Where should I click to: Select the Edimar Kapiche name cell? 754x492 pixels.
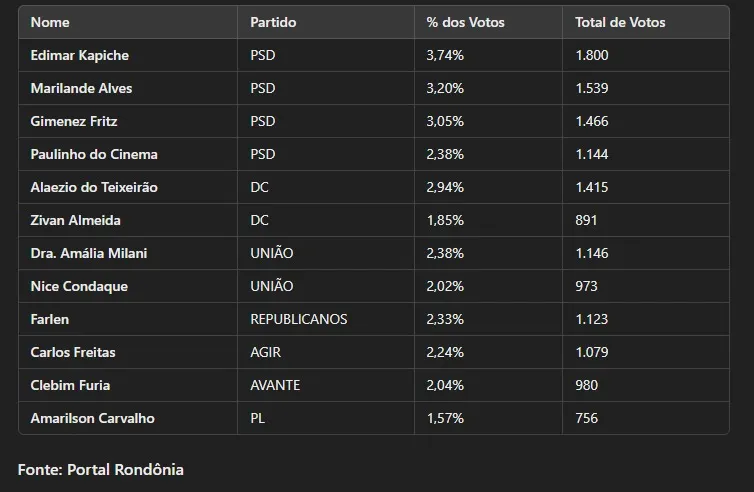point(80,55)
